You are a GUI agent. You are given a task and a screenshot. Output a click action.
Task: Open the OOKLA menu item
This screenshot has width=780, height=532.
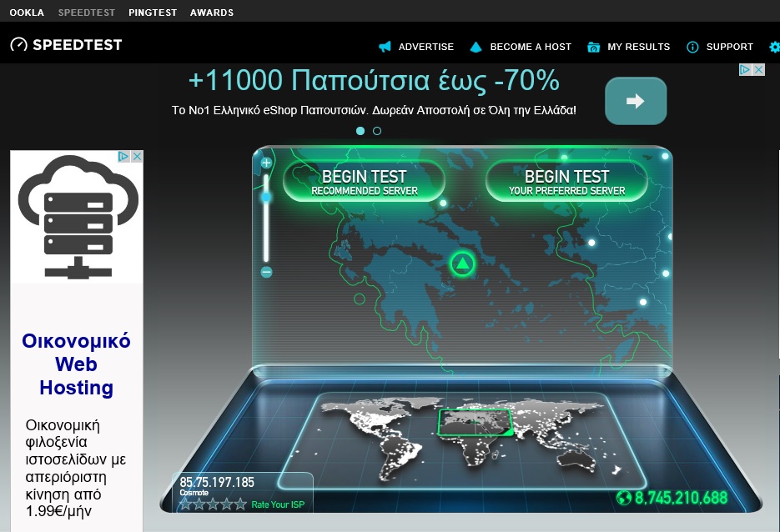tap(26, 13)
